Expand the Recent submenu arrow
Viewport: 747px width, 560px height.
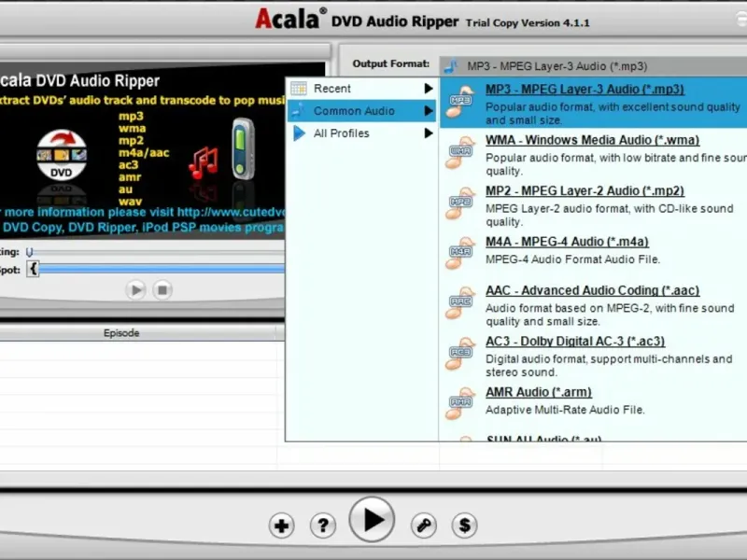[429, 89]
